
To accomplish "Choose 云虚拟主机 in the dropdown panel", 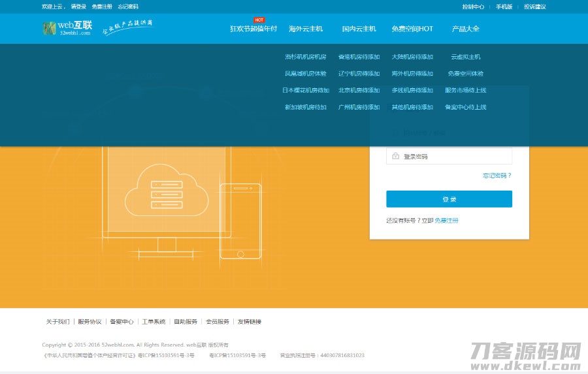I will click(465, 57).
